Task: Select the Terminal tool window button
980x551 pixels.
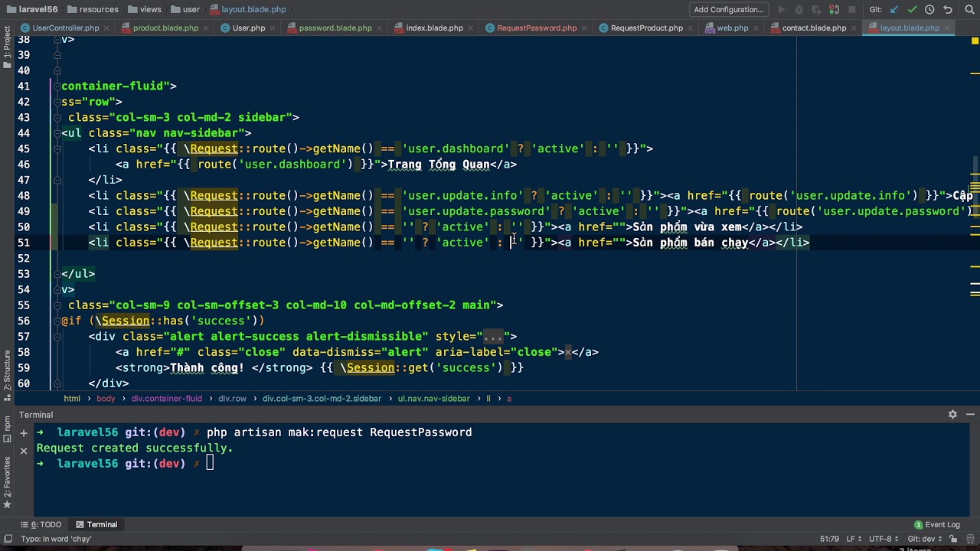Action: tap(96, 525)
